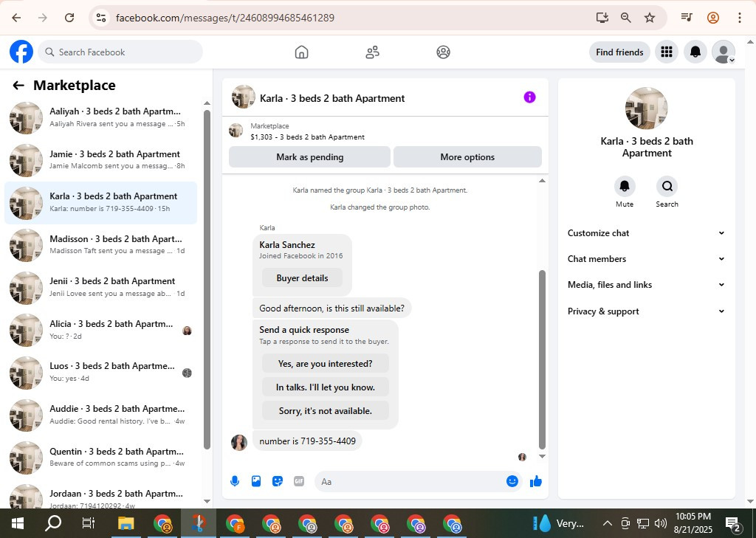Show hidden system tray icons
756x538 pixels.
[x=608, y=523]
